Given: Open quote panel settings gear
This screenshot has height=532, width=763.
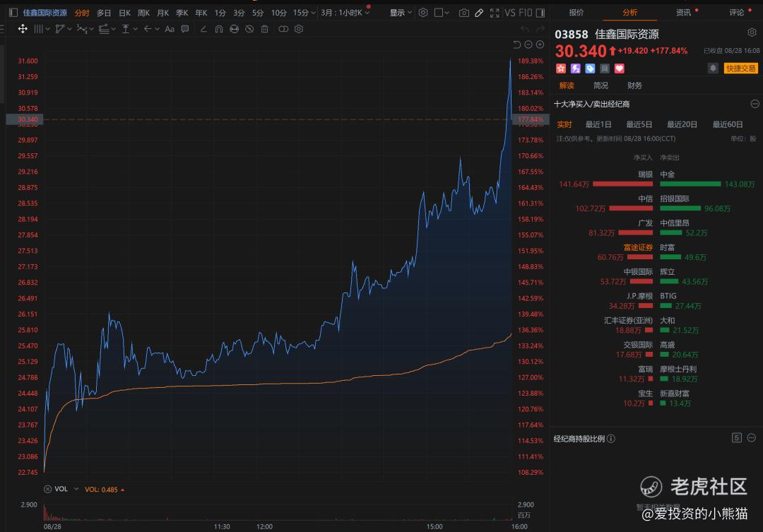Looking at the screenshot, I should coord(752,32).
